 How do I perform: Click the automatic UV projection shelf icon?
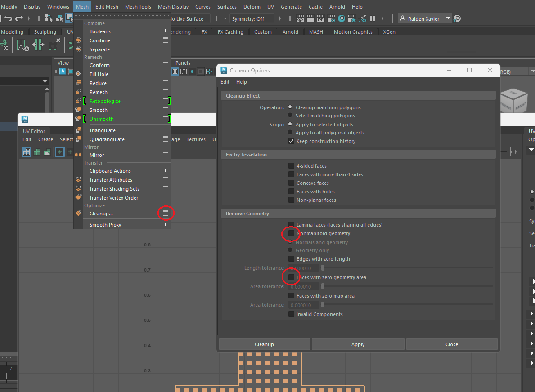pyautogui.click(x=23, y=45)
